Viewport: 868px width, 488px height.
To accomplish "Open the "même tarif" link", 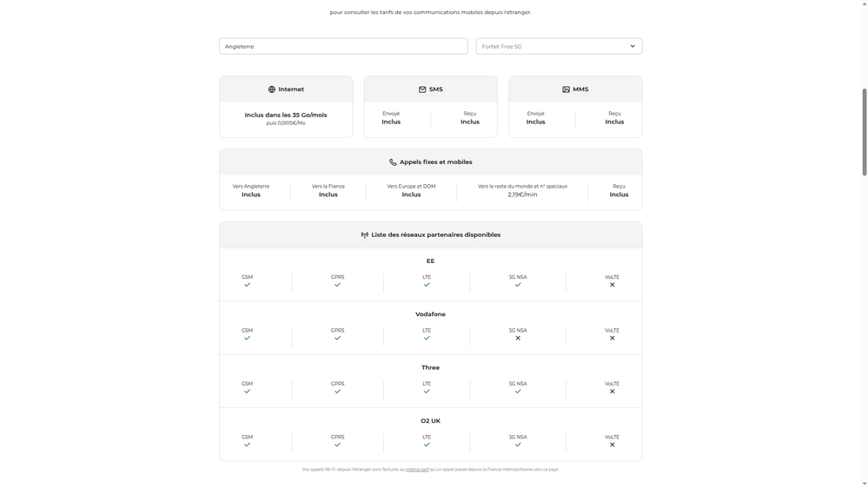I will 417,470.
